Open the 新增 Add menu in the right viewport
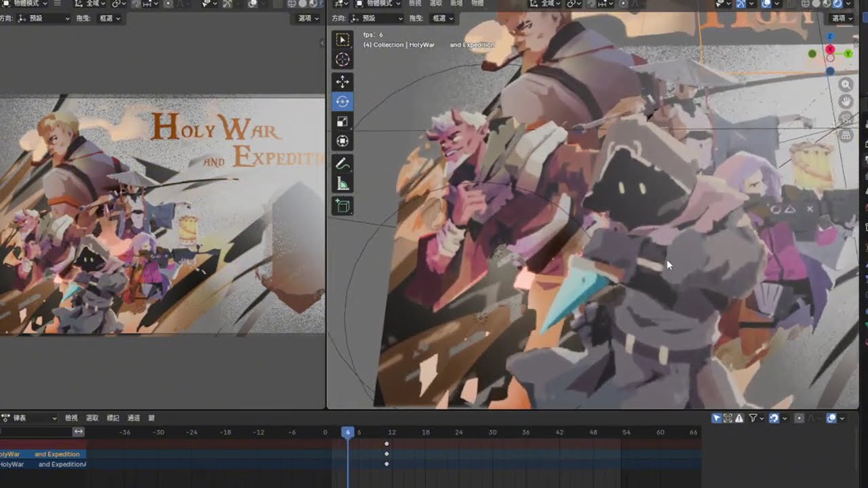 pyautogui.click(x=456, y=4)
